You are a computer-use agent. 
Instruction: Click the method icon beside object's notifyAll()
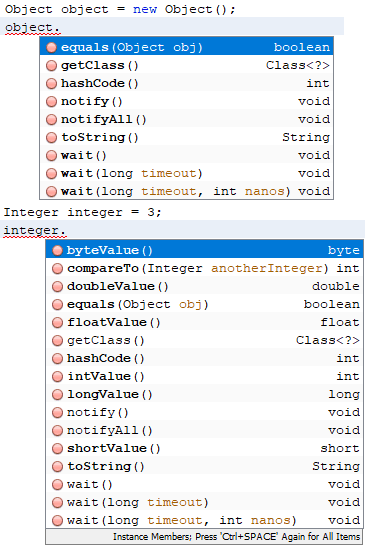[x=51, y=120]
